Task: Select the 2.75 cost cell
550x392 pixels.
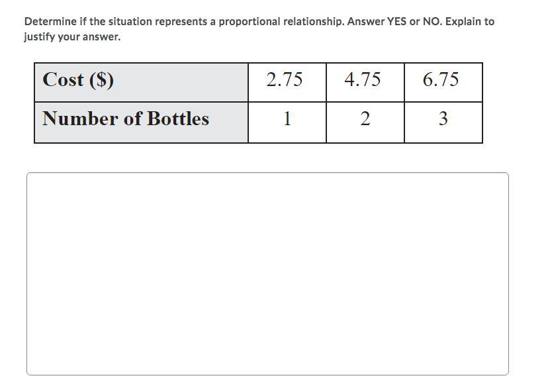Action: click(287, 83)
